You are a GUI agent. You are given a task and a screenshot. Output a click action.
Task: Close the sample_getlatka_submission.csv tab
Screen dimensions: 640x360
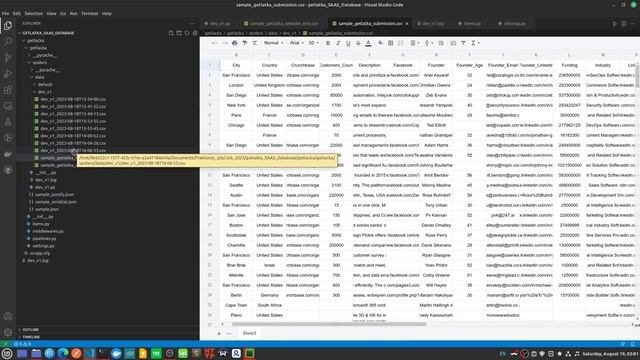coord(407,24)
